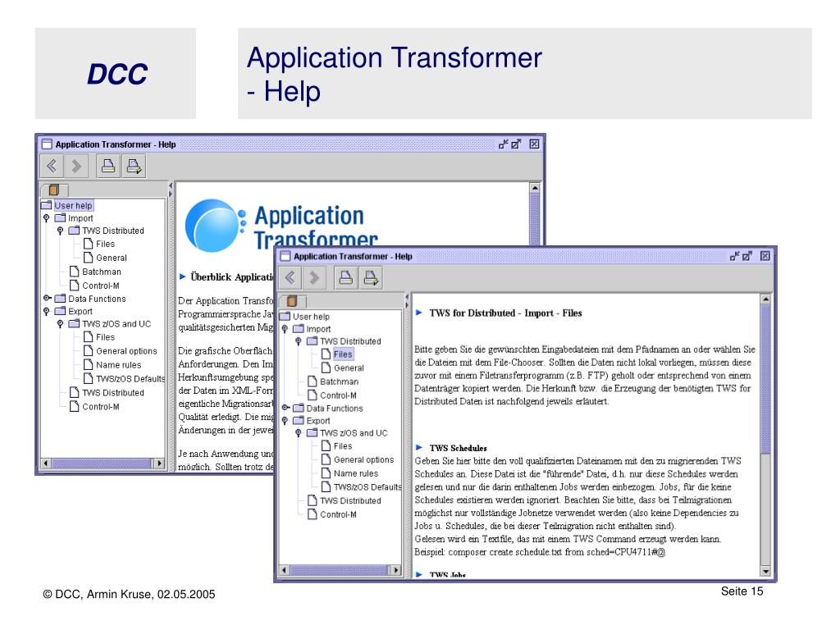Click right arrow of rear tree scrollbar
Viewport: 840px width, 630px height.
159,463
